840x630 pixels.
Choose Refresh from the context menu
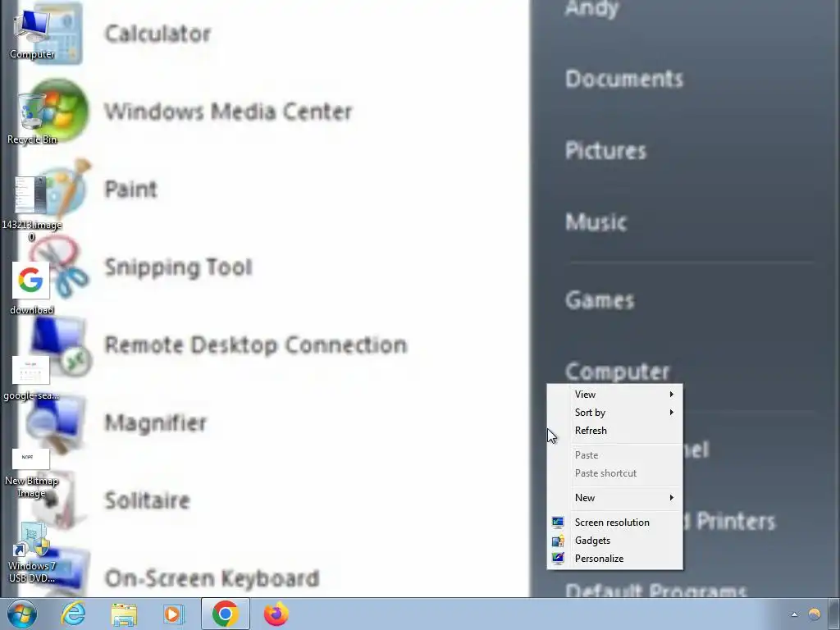pyautogui.click(x=615, y=431)
